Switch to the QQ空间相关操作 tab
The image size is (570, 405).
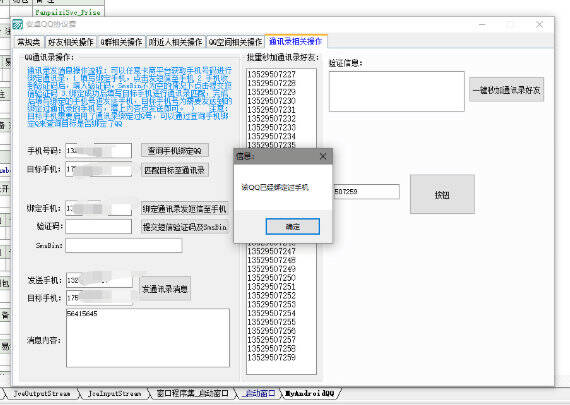pos(235,42)
